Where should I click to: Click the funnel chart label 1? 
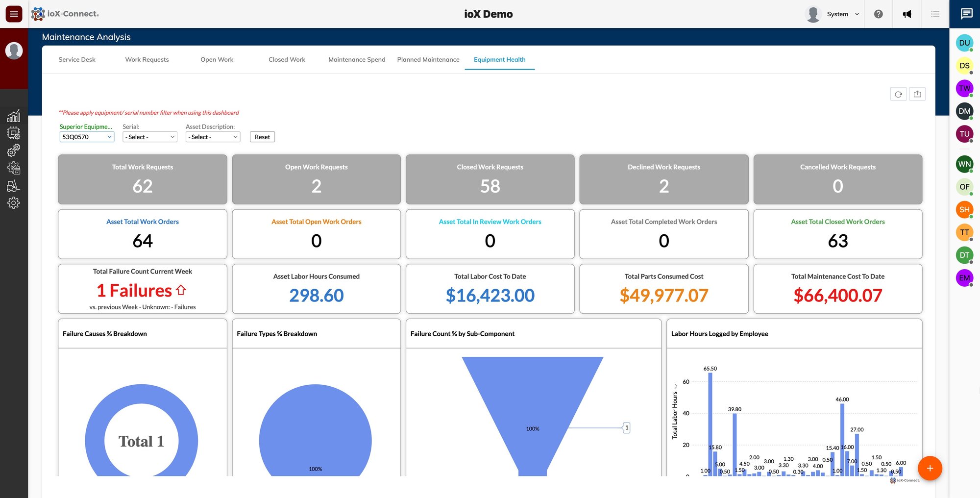626,428
